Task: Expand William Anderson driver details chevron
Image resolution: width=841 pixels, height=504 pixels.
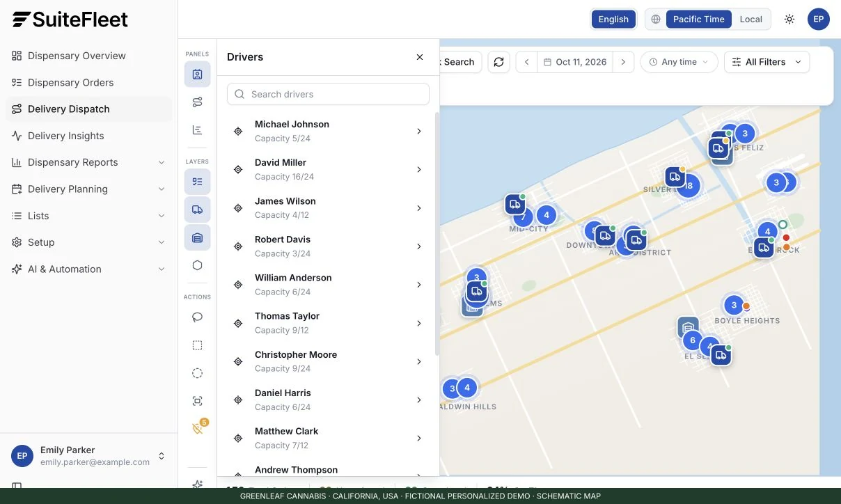Action: click(x=419, y=285)
